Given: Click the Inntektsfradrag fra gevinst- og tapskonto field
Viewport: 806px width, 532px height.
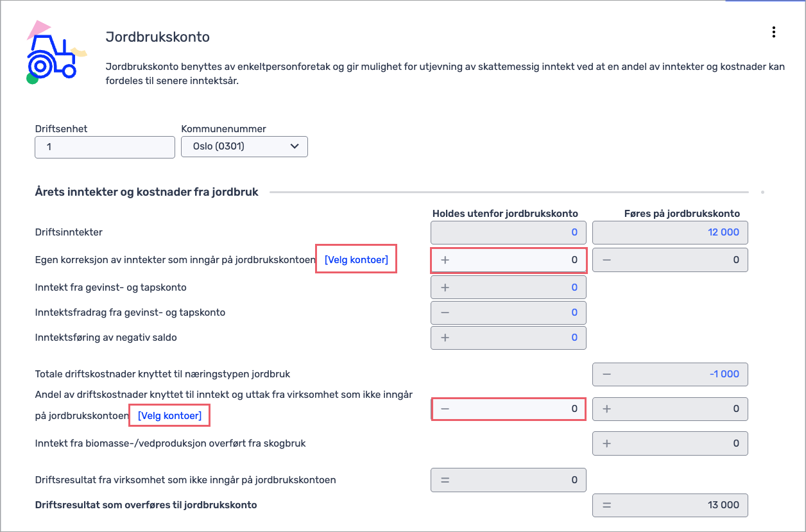Looking at the screenshot, I should 508,313.
